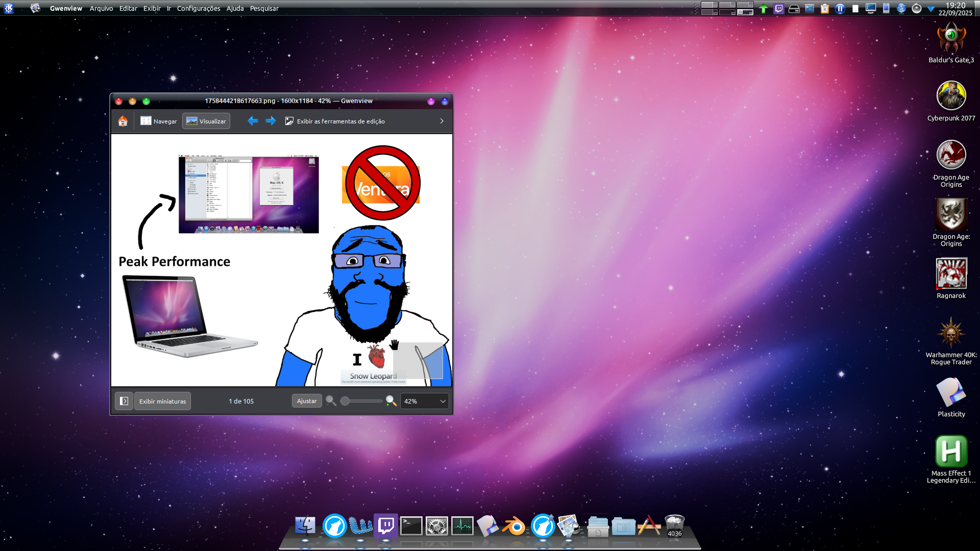The image size is (980, 551).
Task: Open the Terminal icon in the dock
Action: (411, 525)
